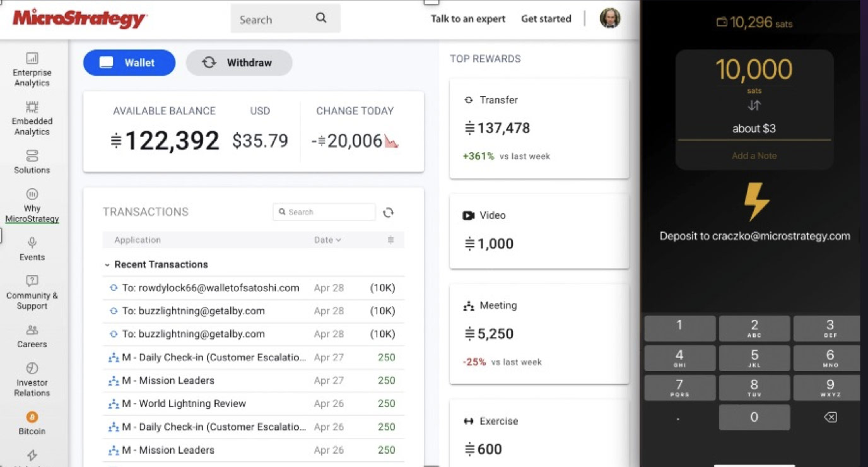Switch to the Withdraw tab
The height and width of the screenshot is (467, 868).
coord(239,62)
